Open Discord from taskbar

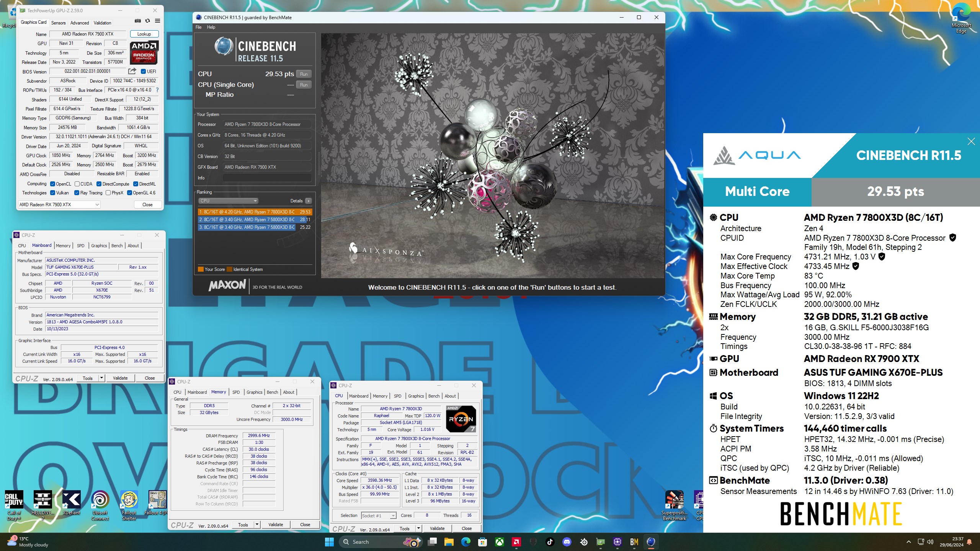tap(567, 542)
